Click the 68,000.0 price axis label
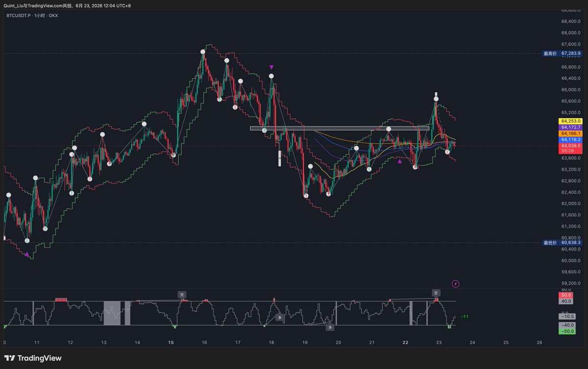This screenshot has height=369, width=588. (x=572, y=33)
